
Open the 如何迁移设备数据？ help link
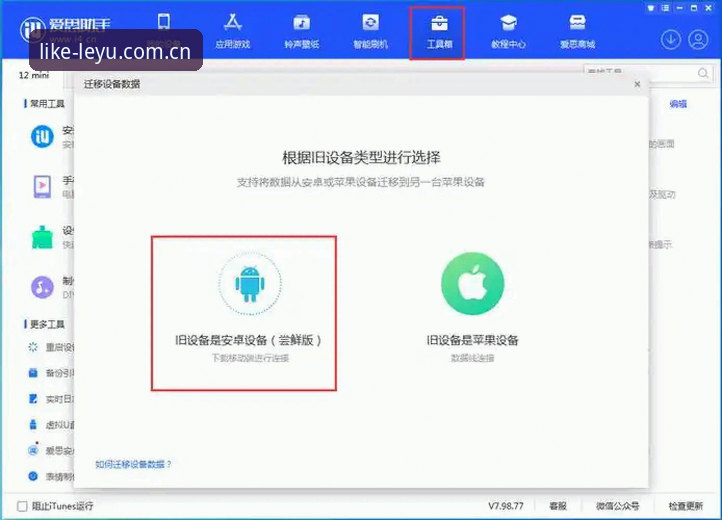coord(133,464)
